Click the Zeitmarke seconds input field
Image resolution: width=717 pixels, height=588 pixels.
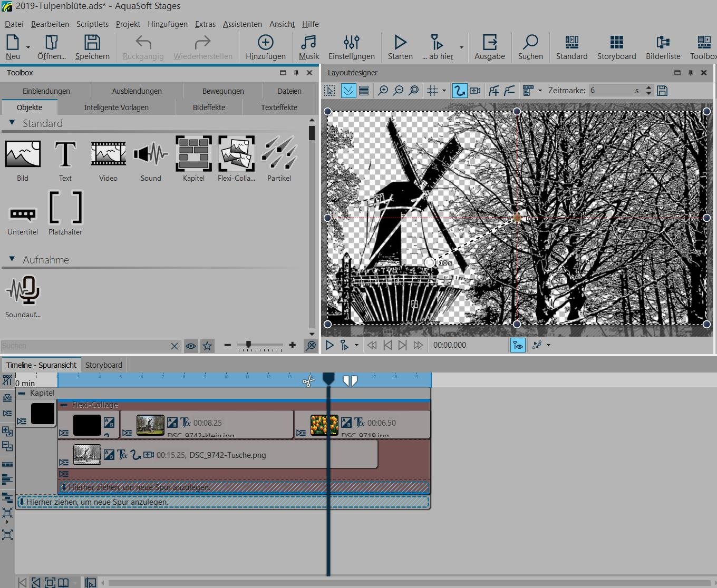[612, 91]
